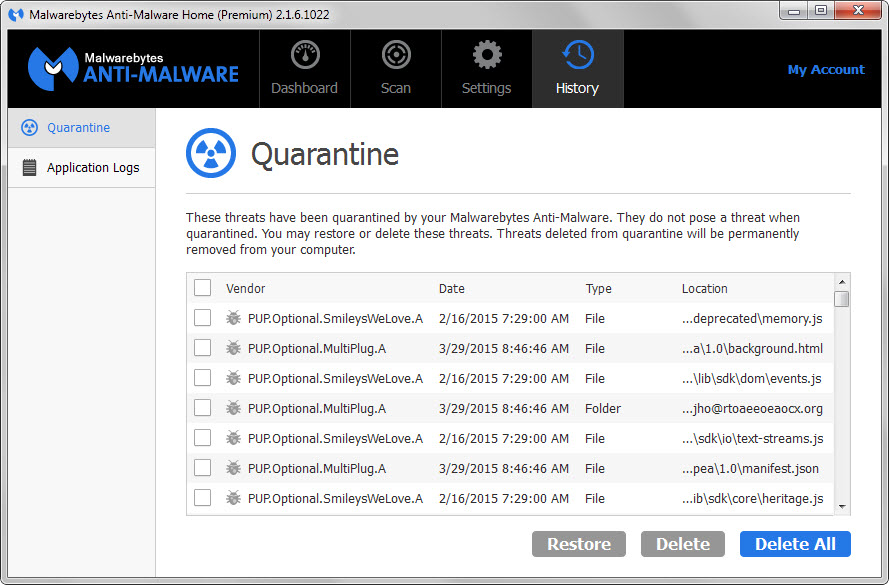889x585 pixels.
Task: Click the date in the manifest.json row
Action: click(x=504, y=469)
